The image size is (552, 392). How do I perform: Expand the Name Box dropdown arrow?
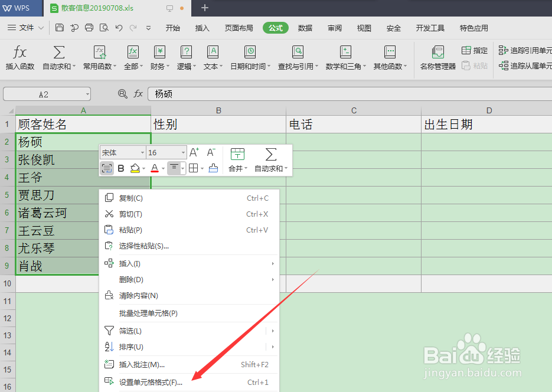(87, 94)
